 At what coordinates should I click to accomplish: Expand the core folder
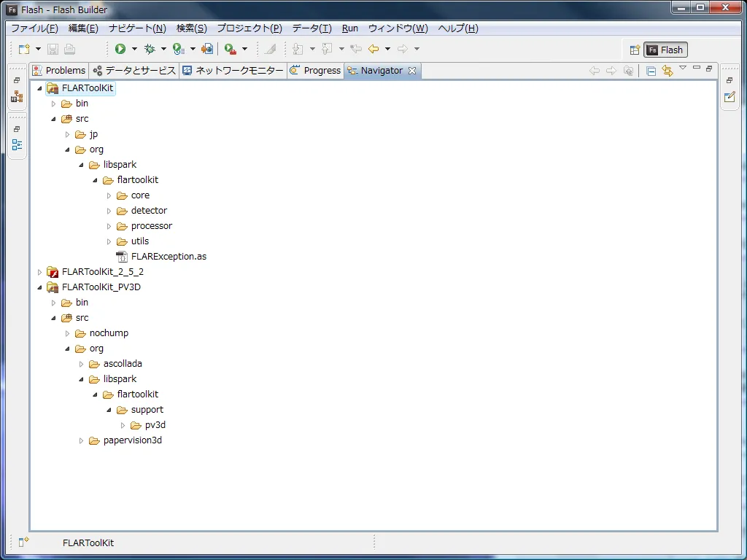(x=109, y=195)
